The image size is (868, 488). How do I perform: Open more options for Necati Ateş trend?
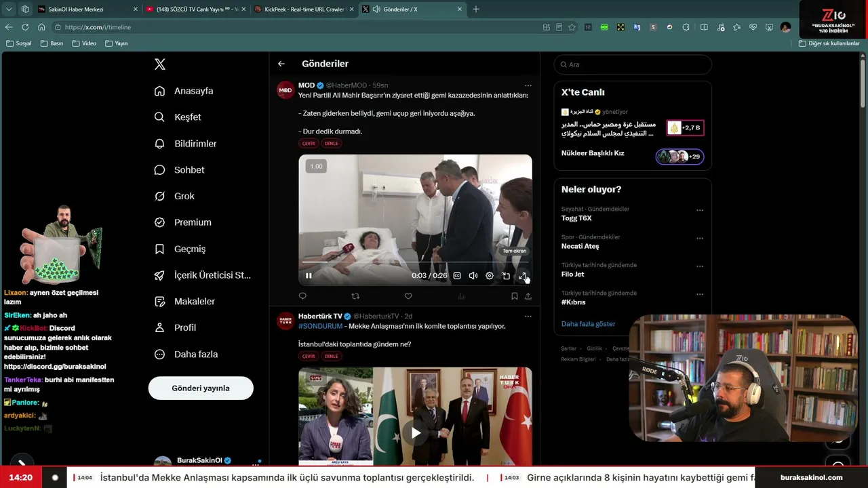coord(700,239)
